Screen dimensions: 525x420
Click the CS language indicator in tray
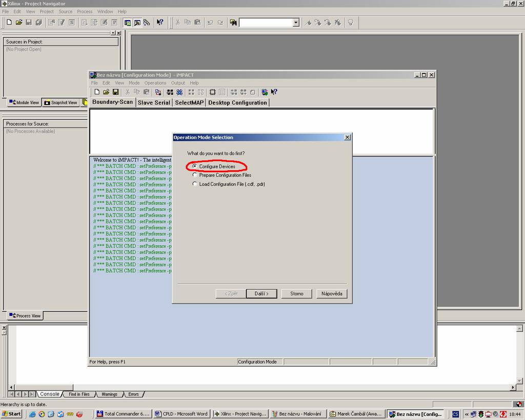pyautogui.click(x=455, y=414)
